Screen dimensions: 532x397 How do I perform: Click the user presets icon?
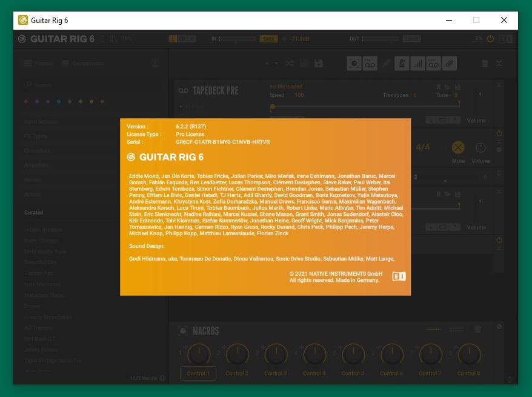tap(155, 64)
